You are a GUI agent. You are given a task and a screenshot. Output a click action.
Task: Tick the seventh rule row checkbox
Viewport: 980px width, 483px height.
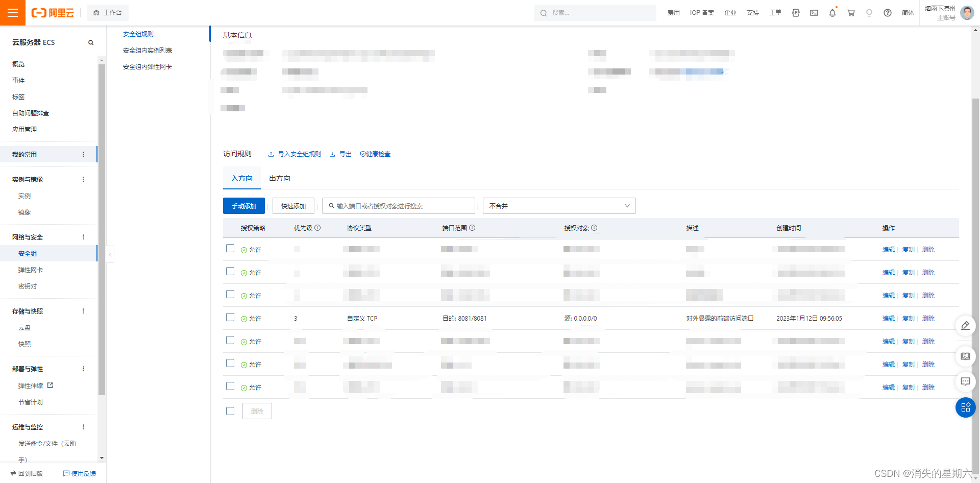pyautogui.click(x=230, y=386)
